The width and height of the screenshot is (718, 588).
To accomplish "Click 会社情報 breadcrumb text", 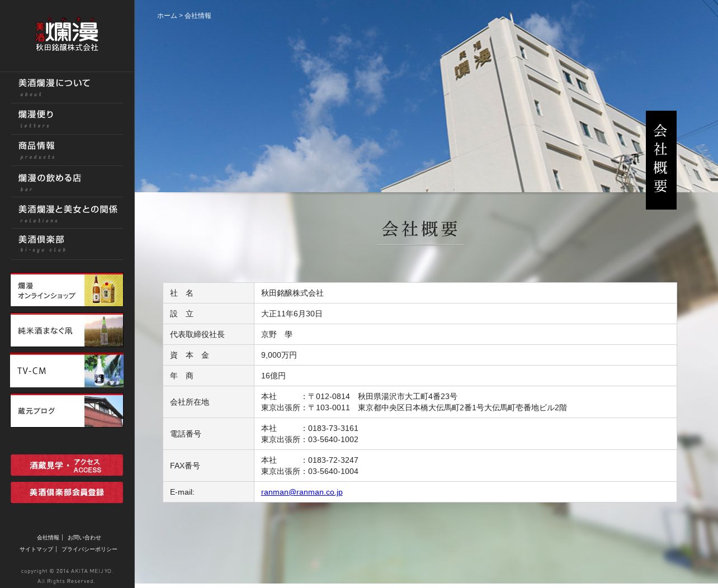I will click(x=198, y=16).
